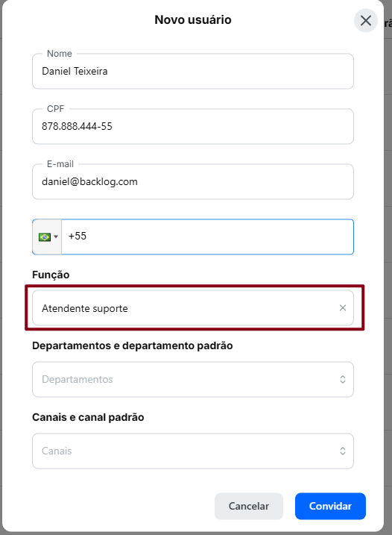Click the floating E-mail field label
The image size is (392, 535).
pos(60,164)
